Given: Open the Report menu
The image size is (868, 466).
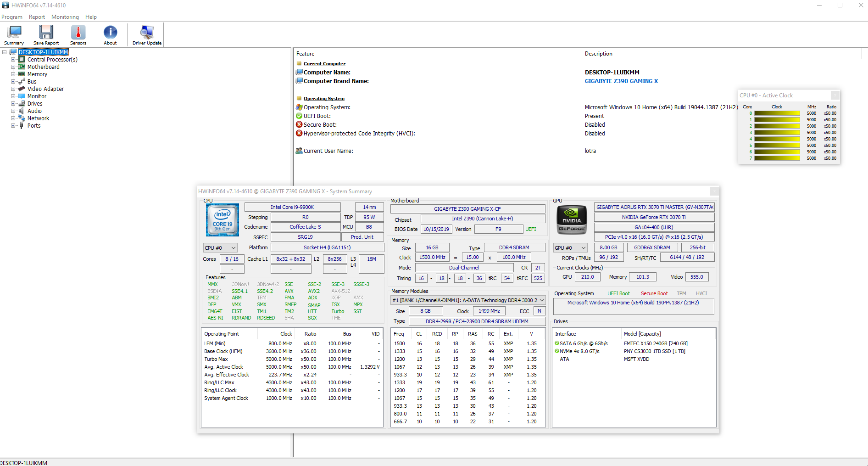Looking at the screenshot, I should (x=37, y=17).
